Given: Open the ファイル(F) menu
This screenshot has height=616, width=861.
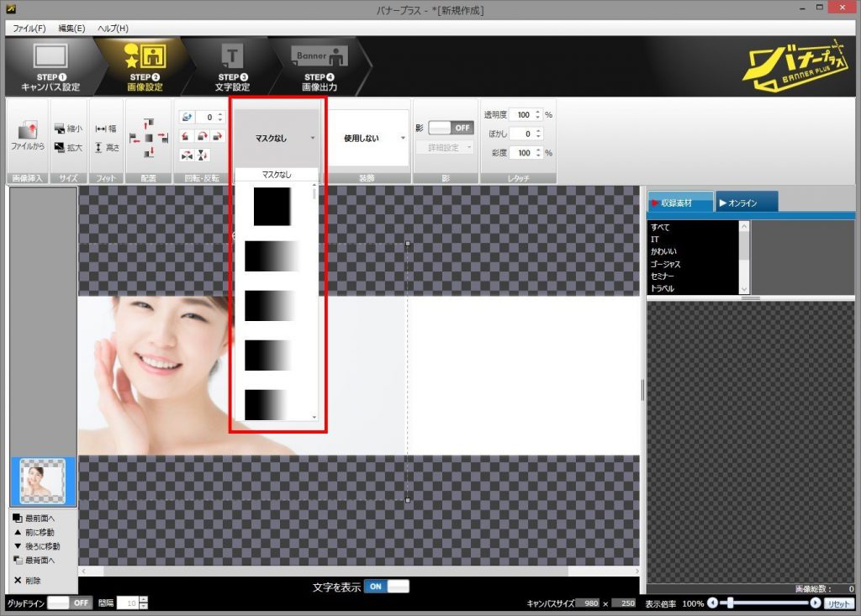Looking at the screenshot, I should tap(29, 28).
